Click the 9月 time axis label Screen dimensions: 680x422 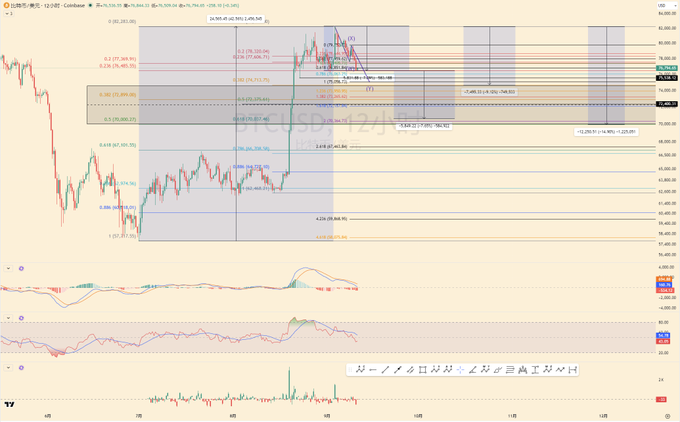tap(327, 415)
